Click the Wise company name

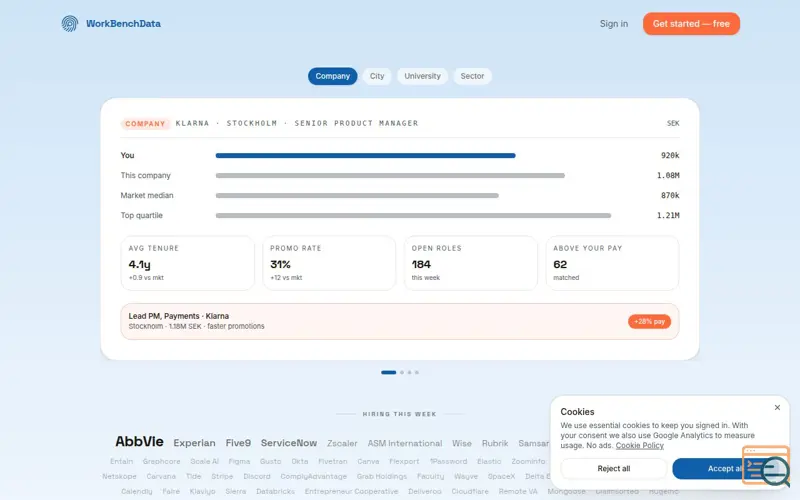pyautogui.click(x=462, y=443)
